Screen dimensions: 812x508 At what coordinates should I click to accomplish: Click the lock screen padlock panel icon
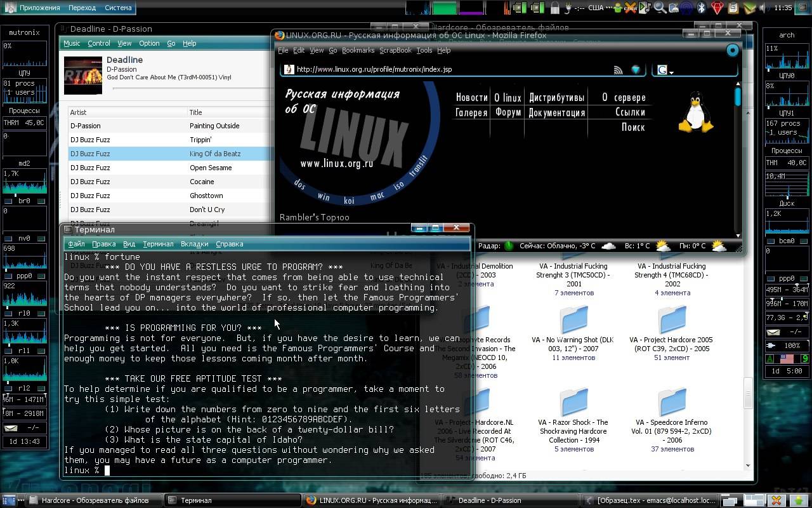555,8
